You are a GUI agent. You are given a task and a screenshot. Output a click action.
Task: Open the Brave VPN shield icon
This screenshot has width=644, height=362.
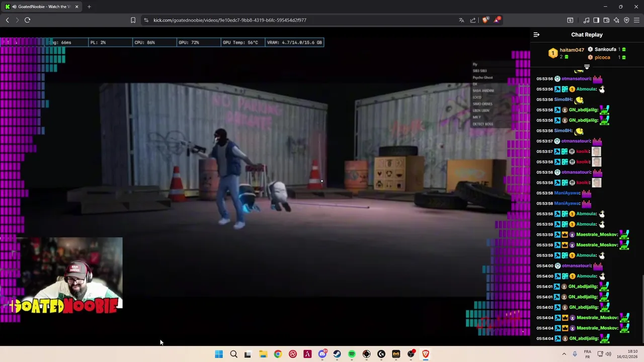click(626, 20)
